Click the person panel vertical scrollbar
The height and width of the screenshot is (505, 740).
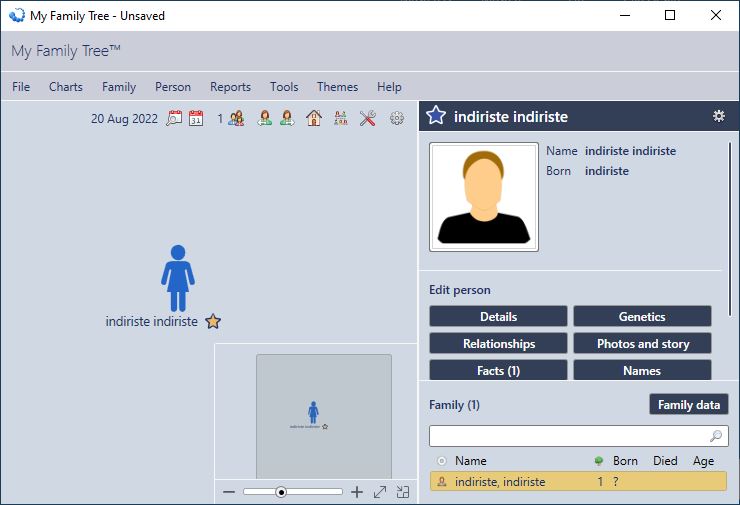[x=730, y=229]
